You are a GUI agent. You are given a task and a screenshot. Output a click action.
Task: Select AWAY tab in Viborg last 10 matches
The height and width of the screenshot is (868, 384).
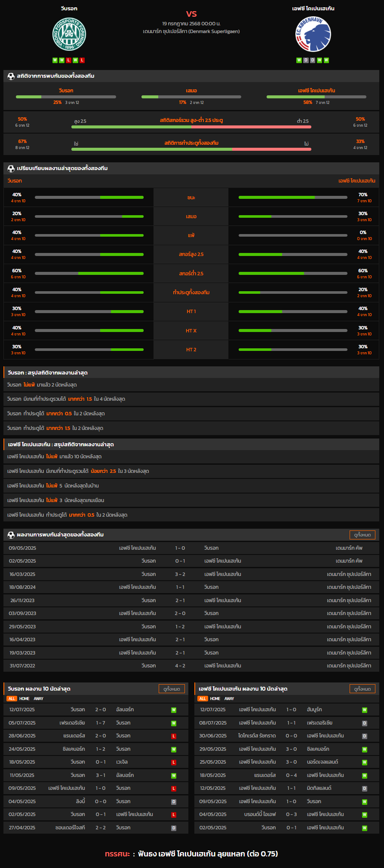(39, 699)
